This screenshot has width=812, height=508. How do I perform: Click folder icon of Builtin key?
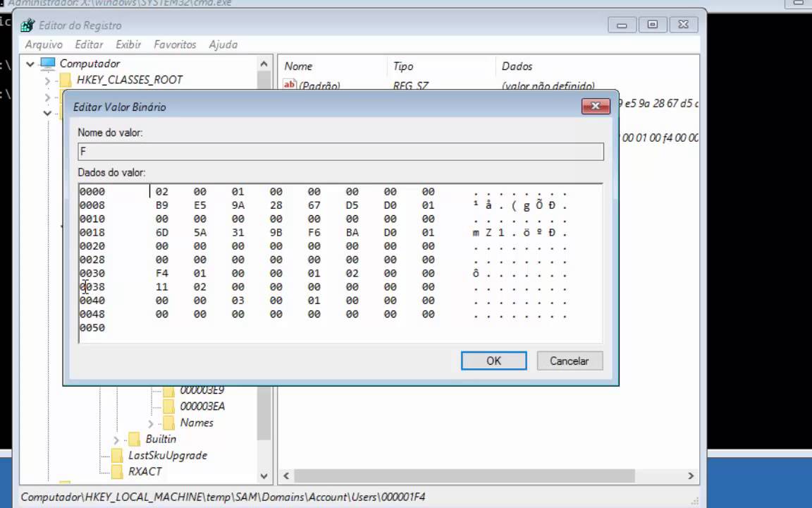click(x=134, y=439)
